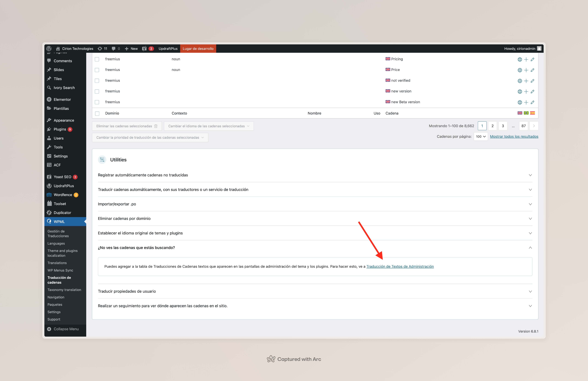Screen dimensions: 588x381
Task: Open Yoast SEO in the sidebar
Action: click(65, 177)
